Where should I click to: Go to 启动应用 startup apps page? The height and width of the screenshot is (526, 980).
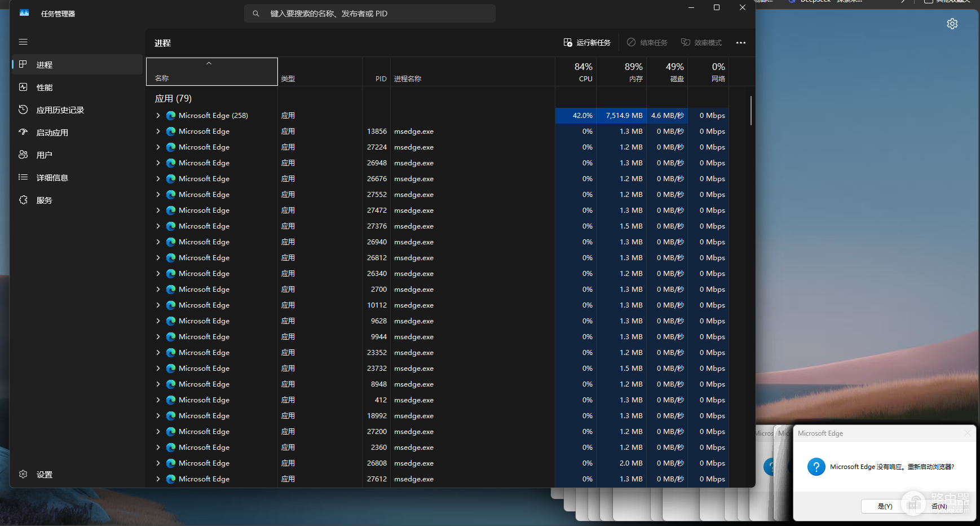(x=77, y=133)
